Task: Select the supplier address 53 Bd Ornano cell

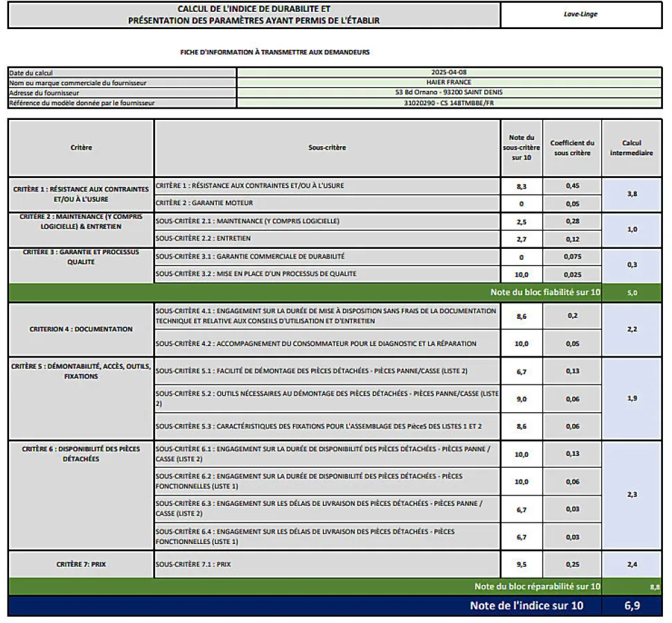Action: click(x=455, y=92)
